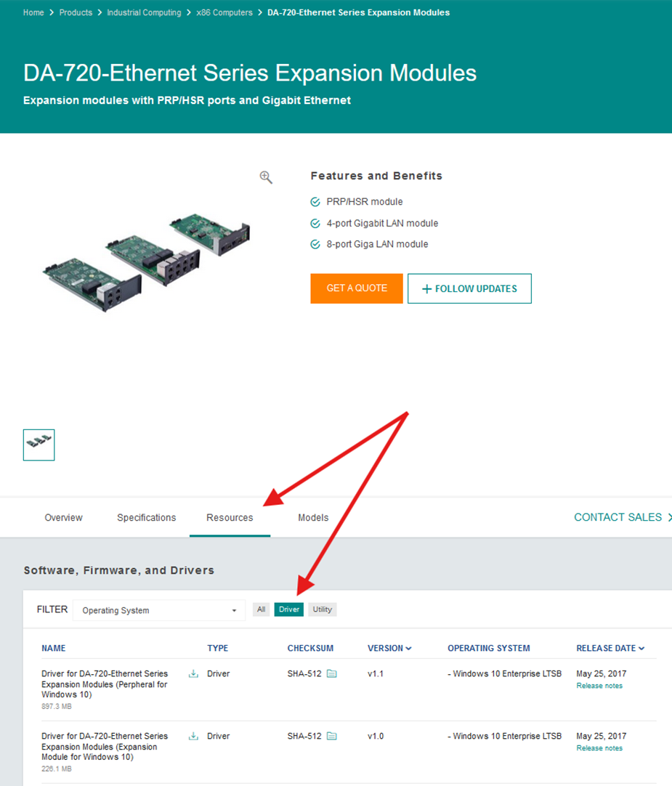Filter the list by Driver
Image resolution: width=672 pixels, height=786 pixels.
[289, 609]
